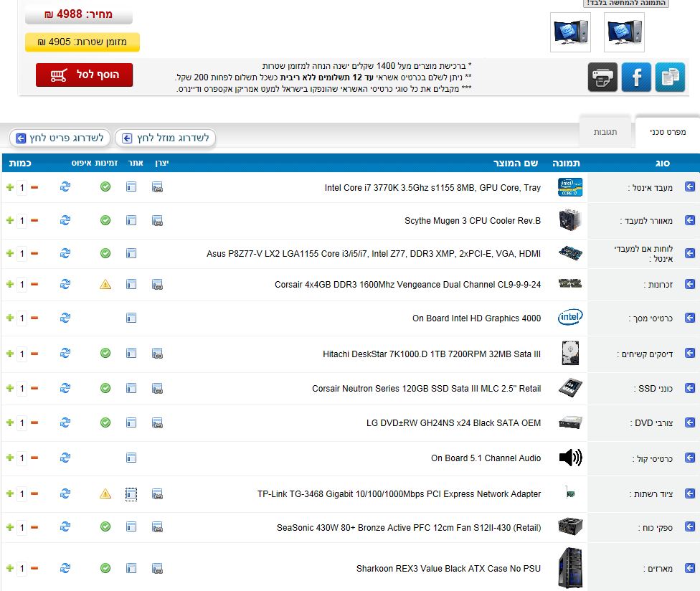The image size is (700, 591).
Task: Click the copy documents icon
Action: tap(670, 77)
